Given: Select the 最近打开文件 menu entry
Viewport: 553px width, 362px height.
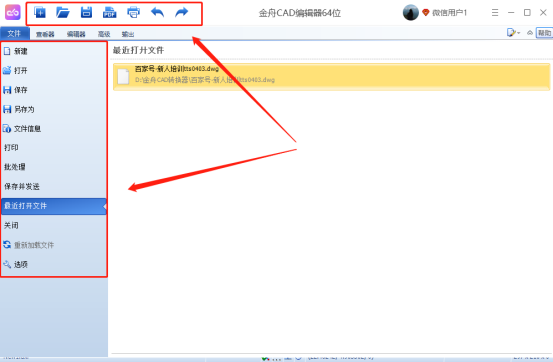Looking at the screenshot, I should 54,206.
